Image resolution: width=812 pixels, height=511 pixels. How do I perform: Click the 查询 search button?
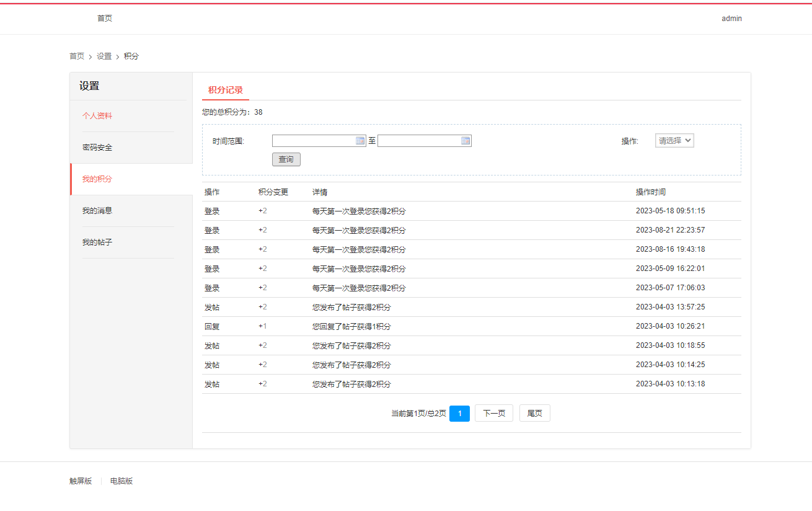coord(286,159)
